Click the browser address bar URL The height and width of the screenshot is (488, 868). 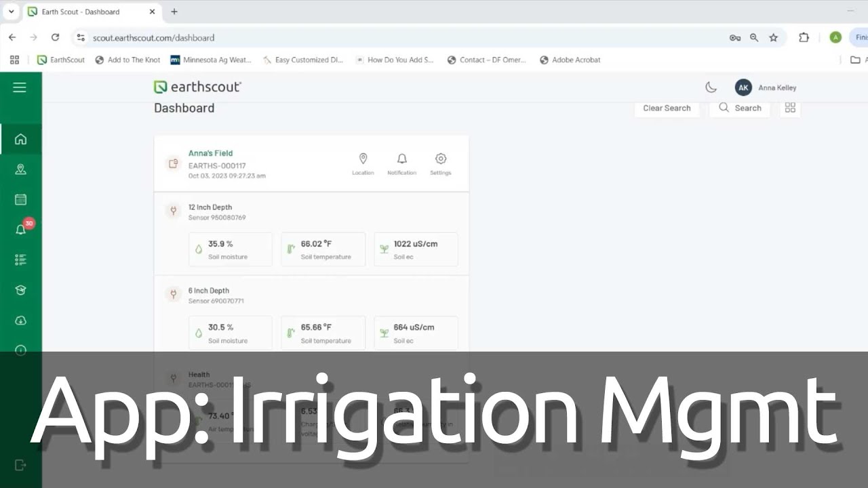pyautogui.click(x=153, y=38)
